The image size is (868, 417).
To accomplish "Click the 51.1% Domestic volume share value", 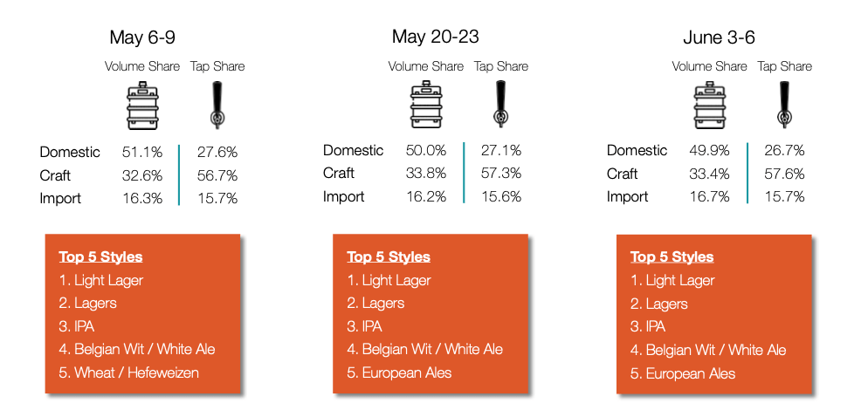I will [142, 152].
